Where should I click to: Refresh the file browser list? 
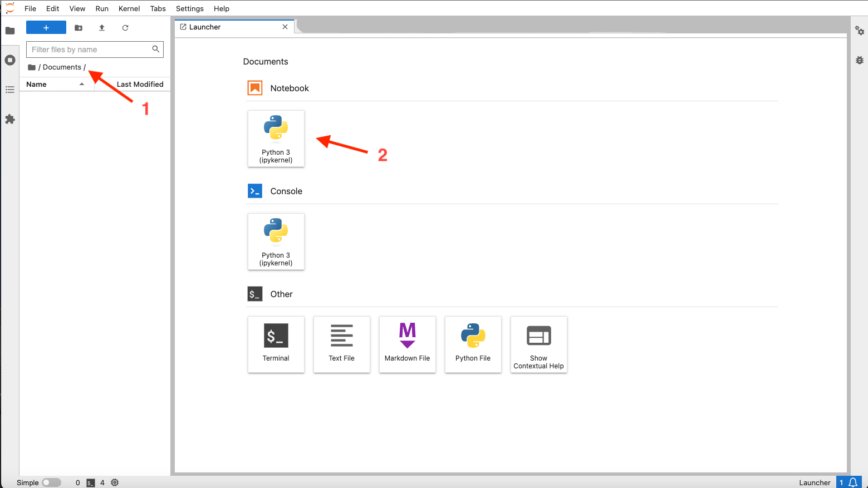(x=125, y=28)
